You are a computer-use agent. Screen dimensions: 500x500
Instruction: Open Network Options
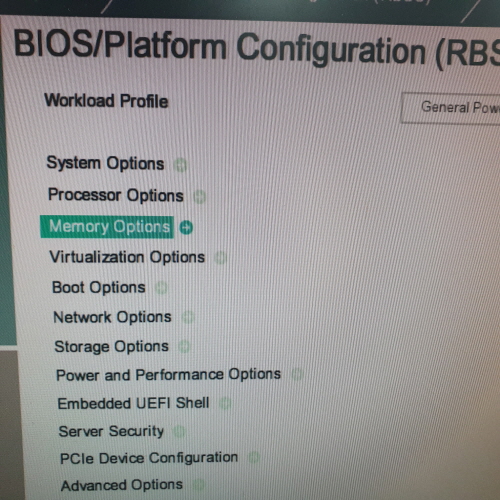click(x=112, y=317)
